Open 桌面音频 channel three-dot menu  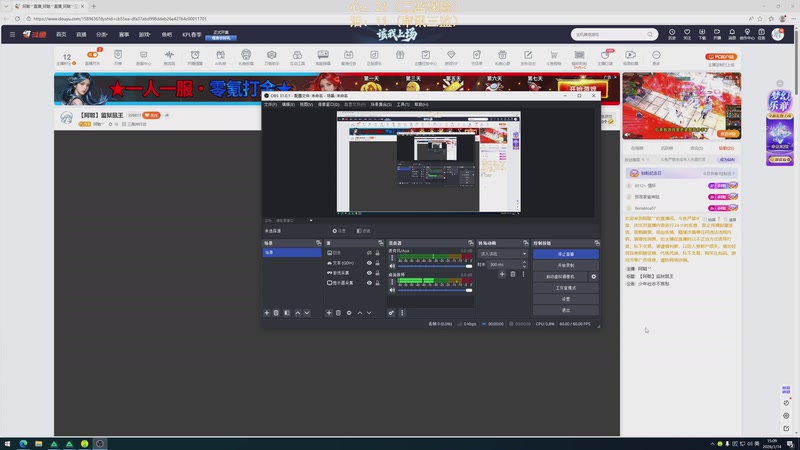[392, 282]
